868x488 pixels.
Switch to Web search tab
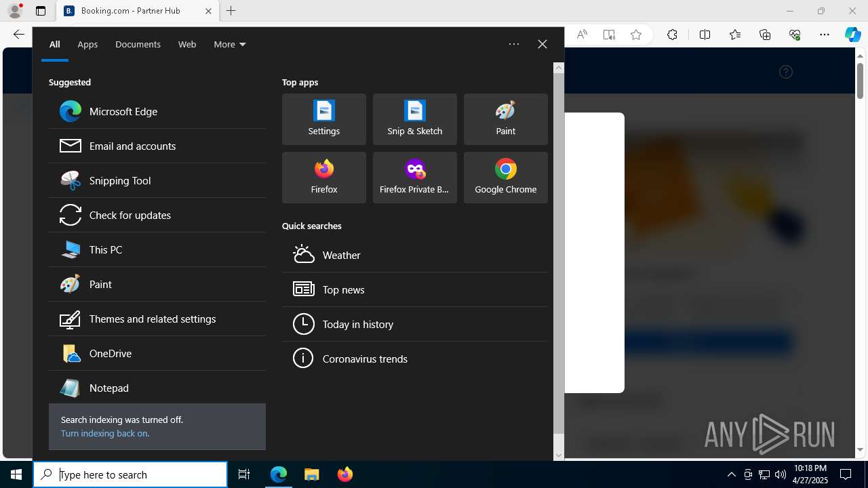[187, 44]
